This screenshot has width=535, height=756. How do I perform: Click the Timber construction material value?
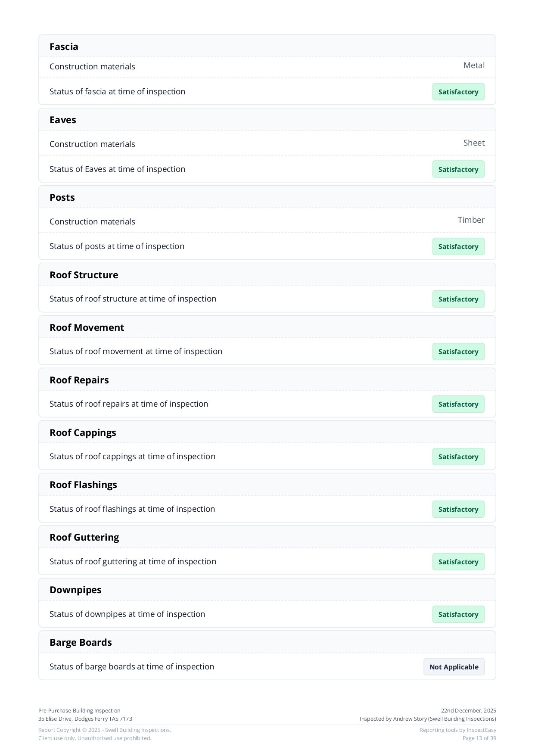pos(471,220)
